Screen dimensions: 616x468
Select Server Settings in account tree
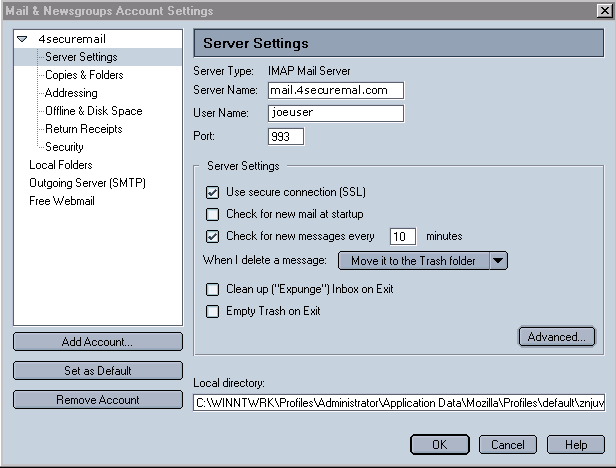tap(81, 57)
